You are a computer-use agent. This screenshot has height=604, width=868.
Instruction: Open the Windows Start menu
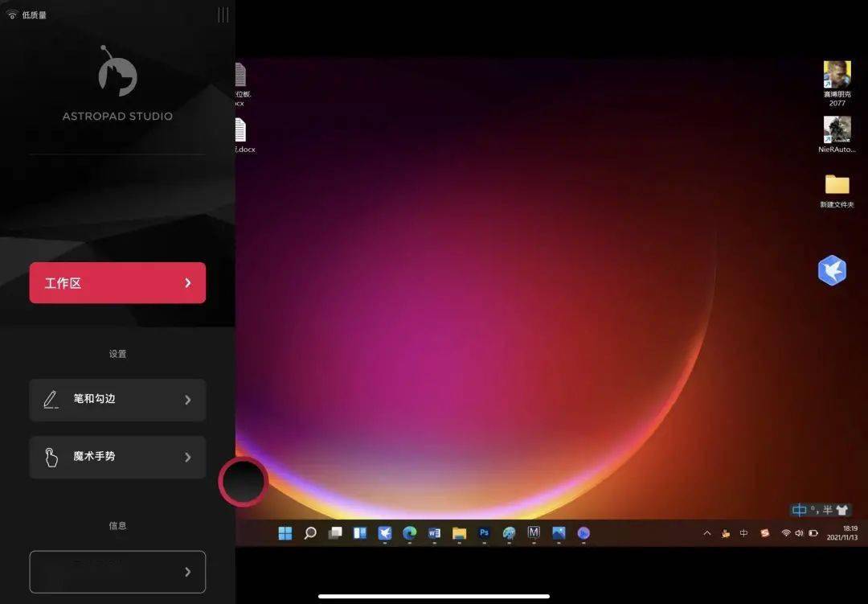coord(285,533)
